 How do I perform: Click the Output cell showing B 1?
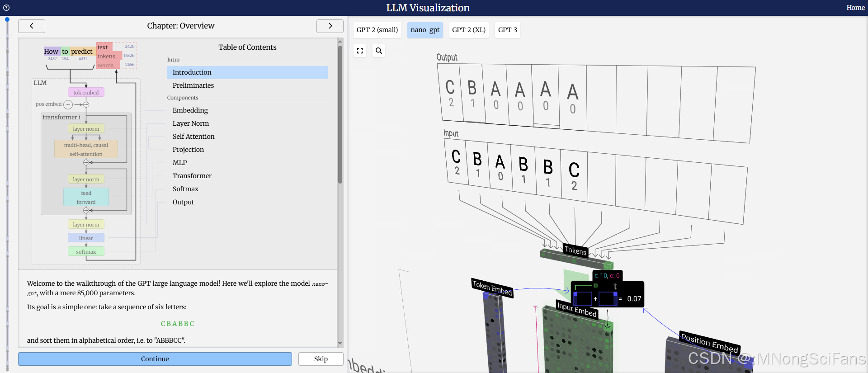472,94
